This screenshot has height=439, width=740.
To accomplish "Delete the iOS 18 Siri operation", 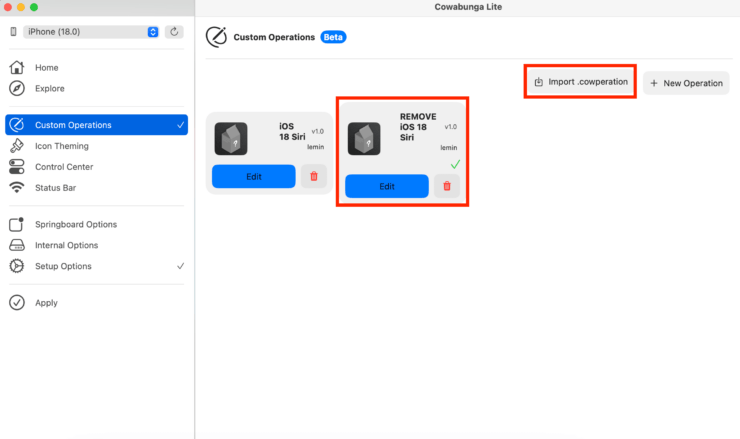I will (314, 176).
